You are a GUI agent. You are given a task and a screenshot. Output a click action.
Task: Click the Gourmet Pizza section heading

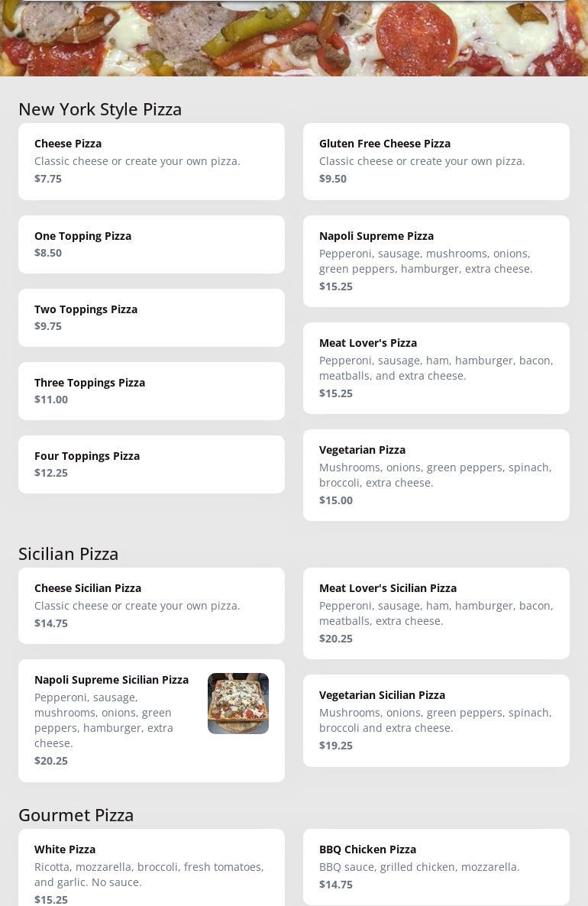[76, 815]
